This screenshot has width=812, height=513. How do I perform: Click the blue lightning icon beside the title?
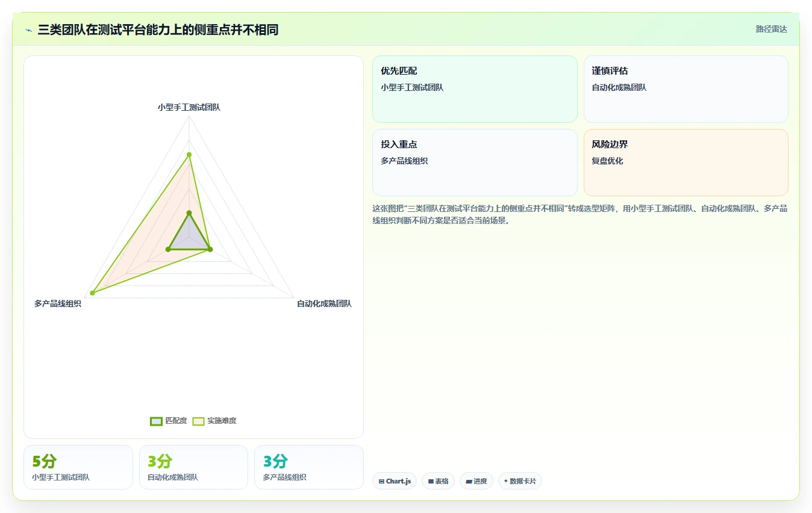[x=29, y=30]
